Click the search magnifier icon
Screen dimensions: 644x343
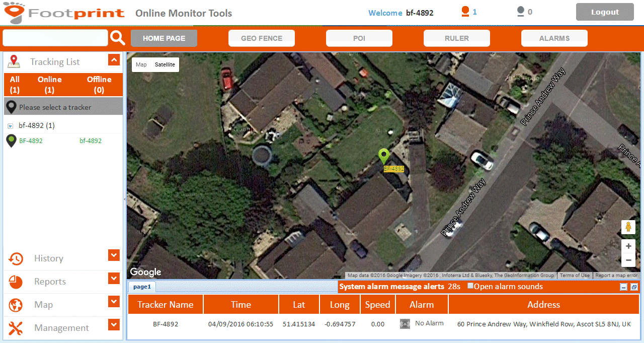[x=117, y=38]
